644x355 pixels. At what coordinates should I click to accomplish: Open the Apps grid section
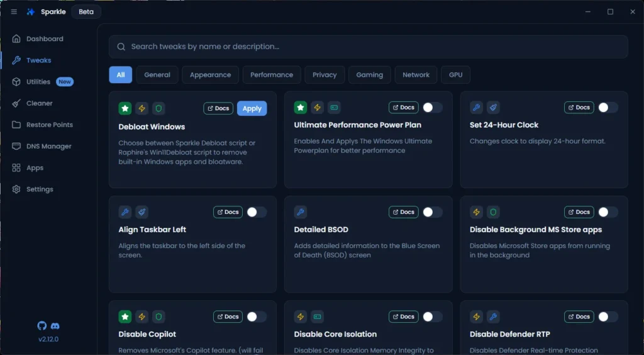click(35, 168)
